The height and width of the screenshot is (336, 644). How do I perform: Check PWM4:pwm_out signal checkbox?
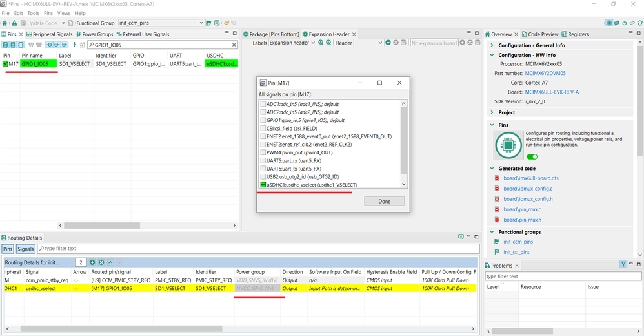pyautogui.click(x=263, y=152)
